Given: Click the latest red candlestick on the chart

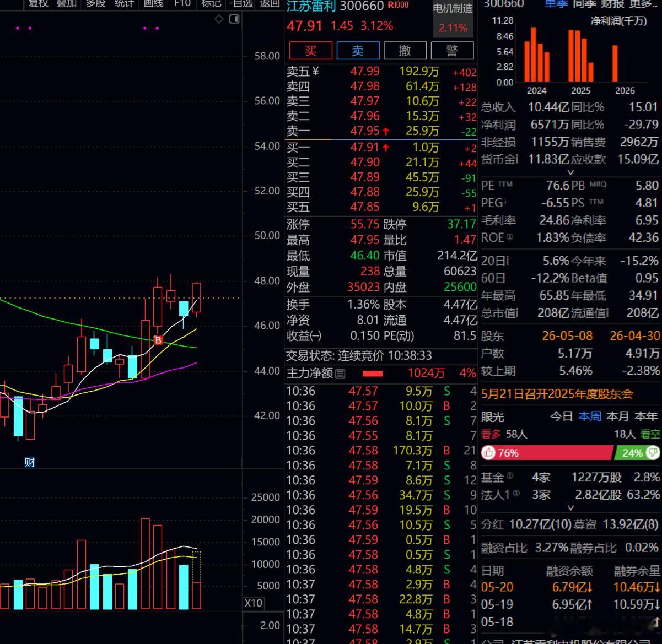Looking at the screenshot, I should tap(197, 297).
